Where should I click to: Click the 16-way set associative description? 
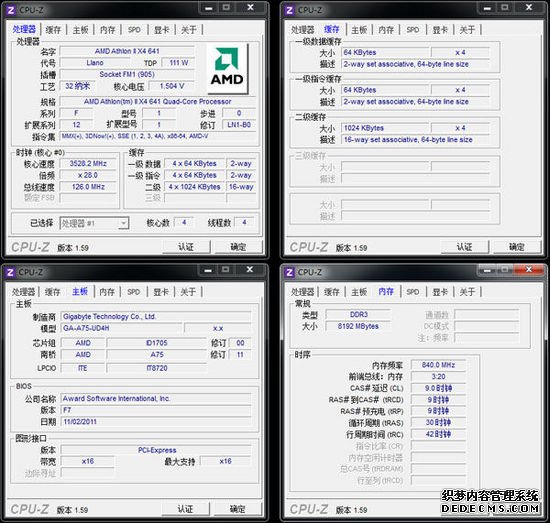pos(415,140)
